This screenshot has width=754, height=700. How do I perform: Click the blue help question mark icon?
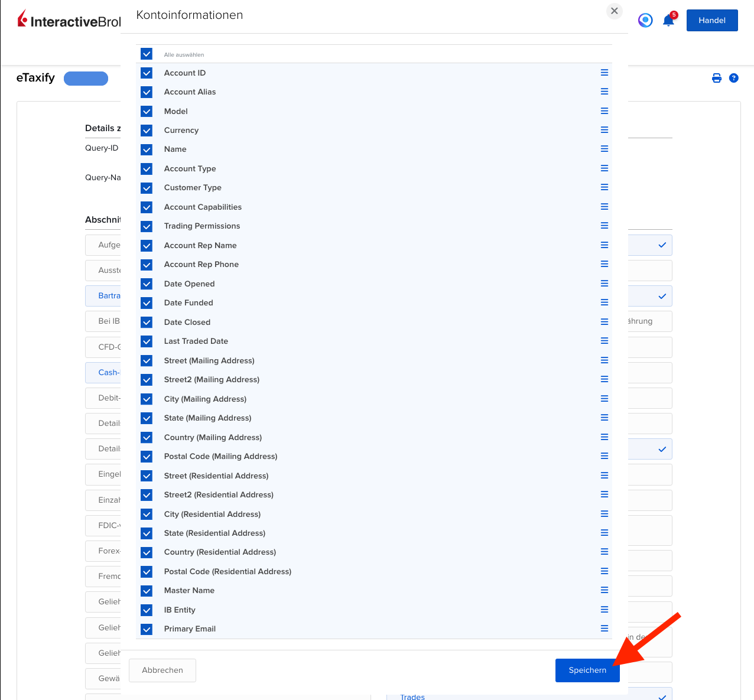coord(734,77)
